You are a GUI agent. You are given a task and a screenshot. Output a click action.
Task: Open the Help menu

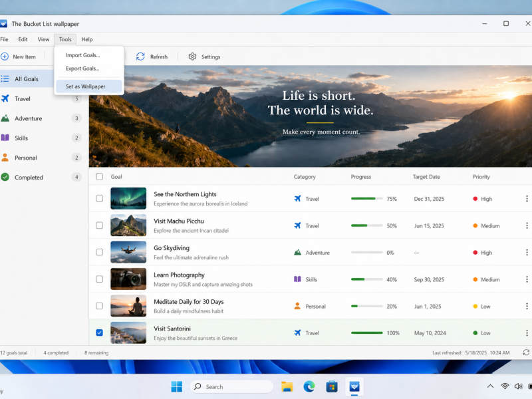tap(87, 39)
